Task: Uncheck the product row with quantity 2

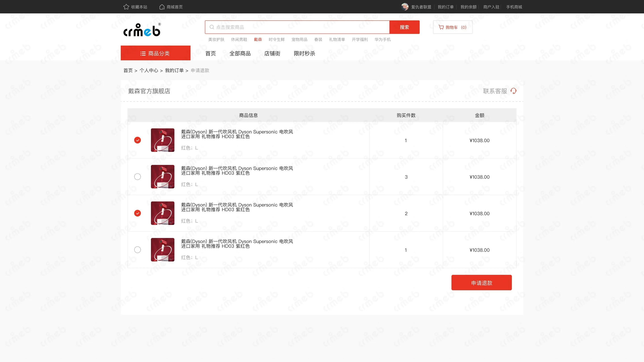Action: point(138,213)
